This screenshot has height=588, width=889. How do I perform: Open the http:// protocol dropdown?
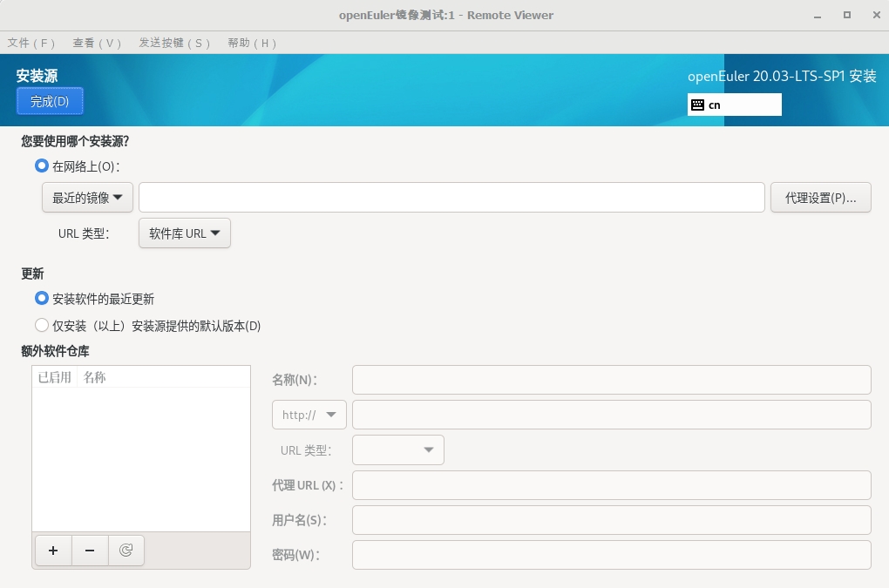309,415
